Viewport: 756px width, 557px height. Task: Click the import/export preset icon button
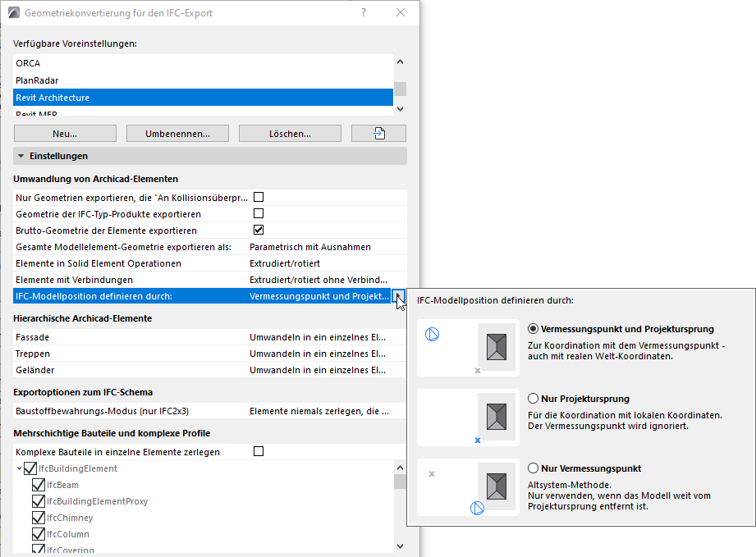tap(378, 134)
